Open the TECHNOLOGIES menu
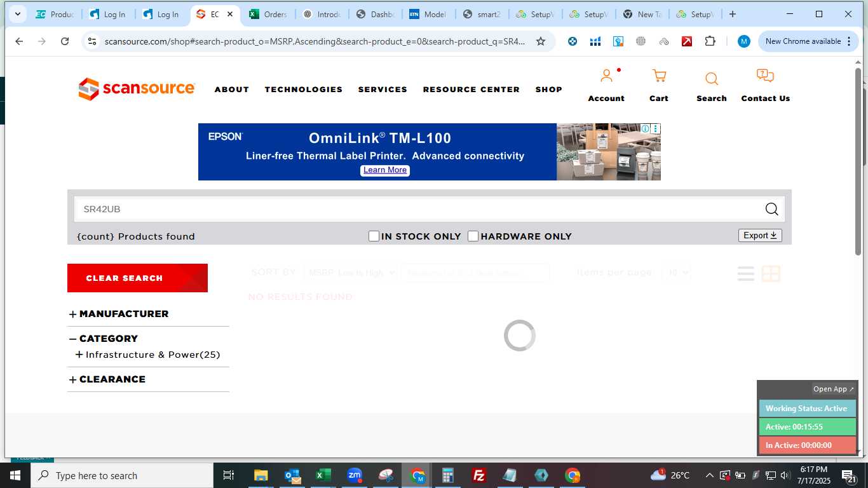The height and width of the screenshot is (488, 868). point(304,90)
